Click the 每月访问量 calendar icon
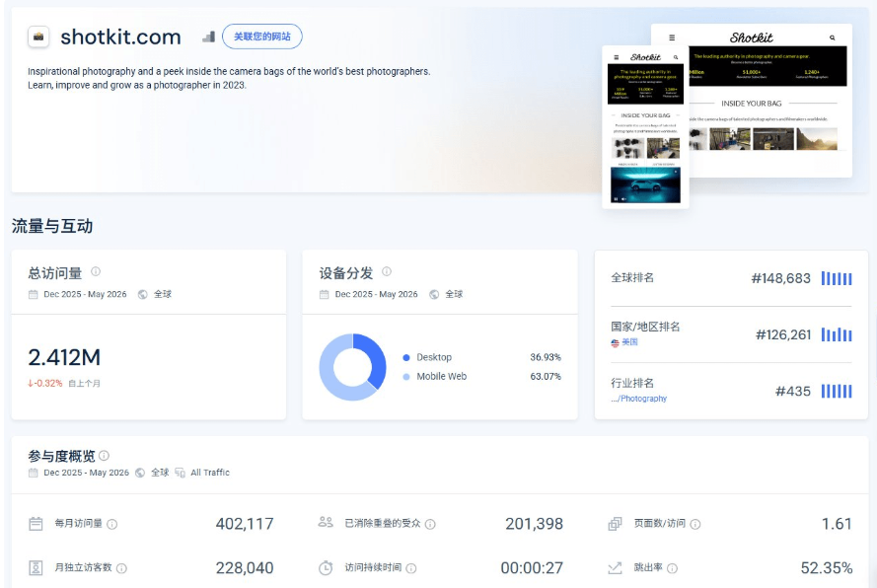Screen dimensions: 877x588 [x=36, y=524]
